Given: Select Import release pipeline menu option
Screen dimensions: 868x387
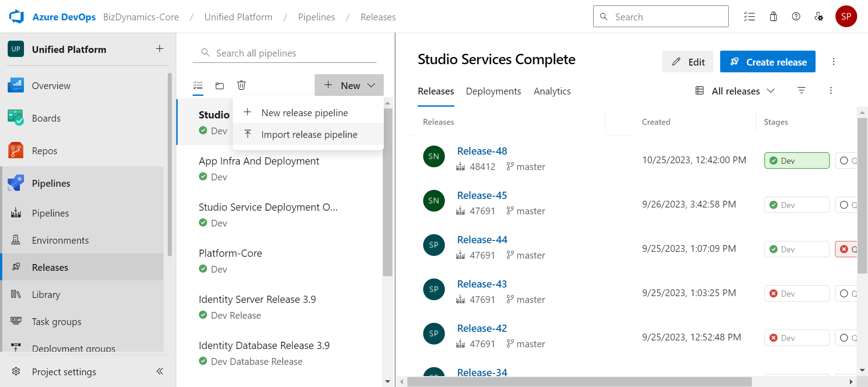Looking at the screenshot, I should click(x=308, y=134).
